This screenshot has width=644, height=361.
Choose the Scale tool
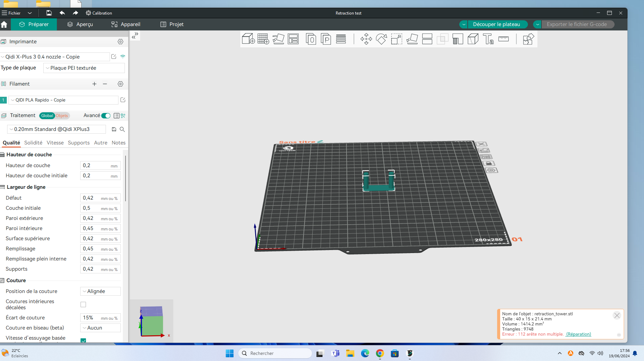click(x=397, y=39)
